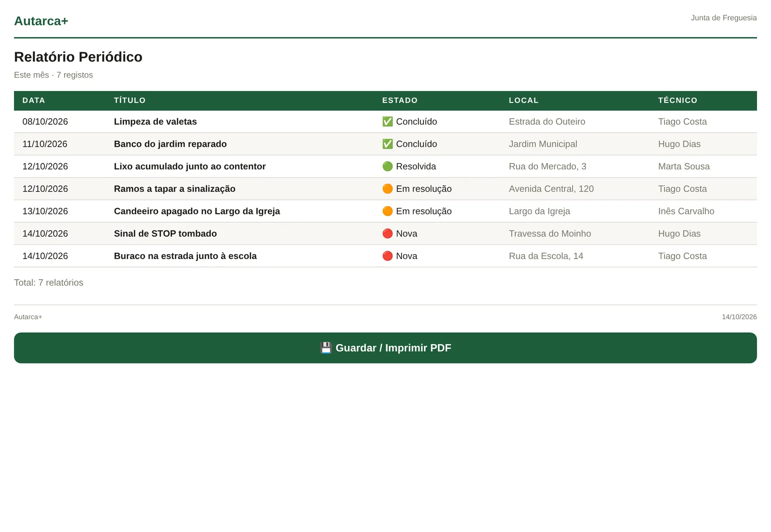Click the location 'Avenida Central, 120'
771x532 pixels.
click(551, 189)
